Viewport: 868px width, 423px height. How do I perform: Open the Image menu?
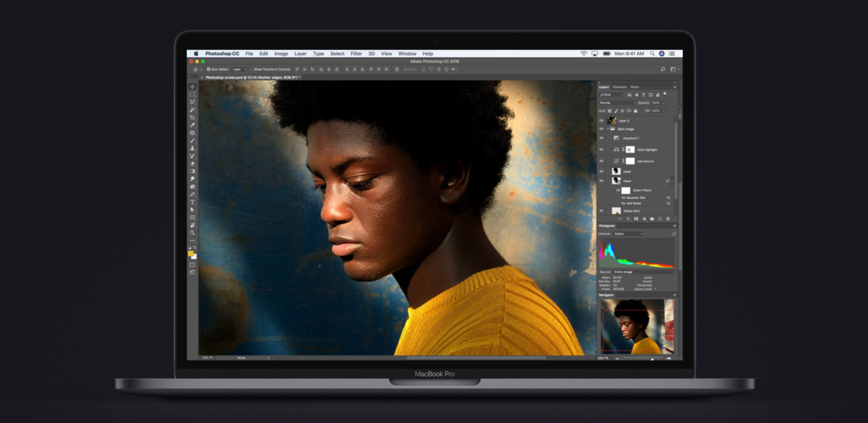[x=281, y=54]
